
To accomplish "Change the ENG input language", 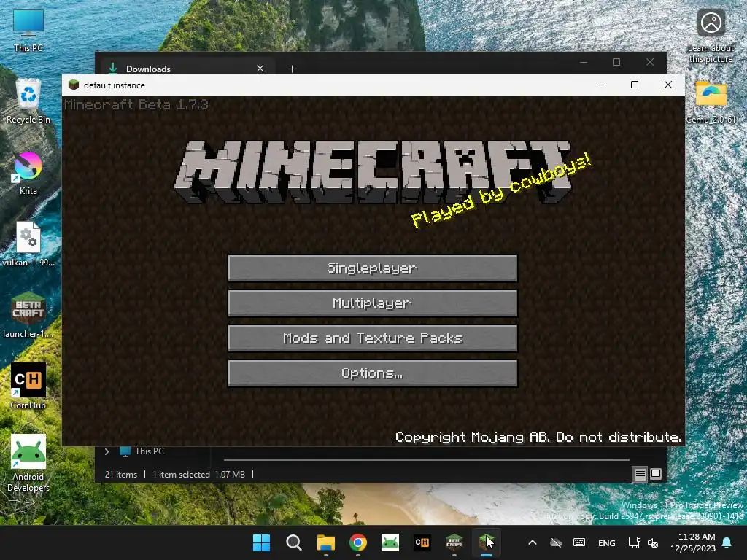I will 606,542.
